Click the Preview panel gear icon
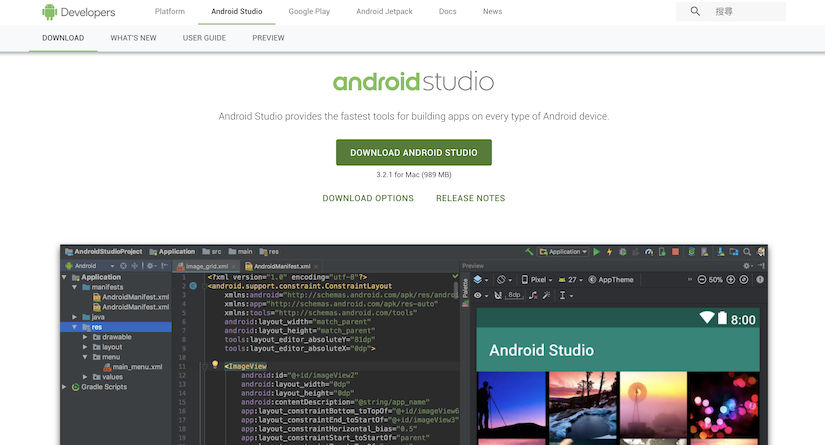Viewport: 825px width, 445px height. (747, 266)
